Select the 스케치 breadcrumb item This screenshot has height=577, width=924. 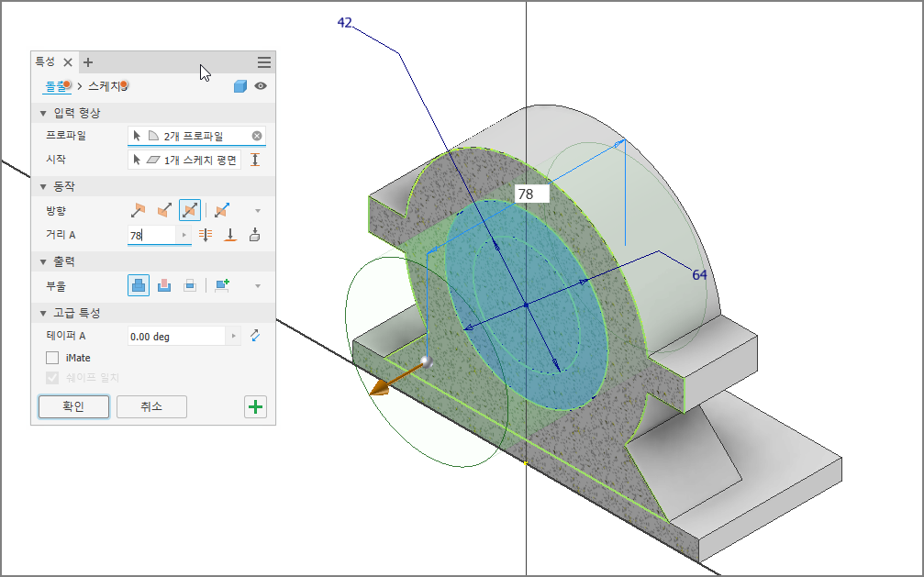click(107, 86)
